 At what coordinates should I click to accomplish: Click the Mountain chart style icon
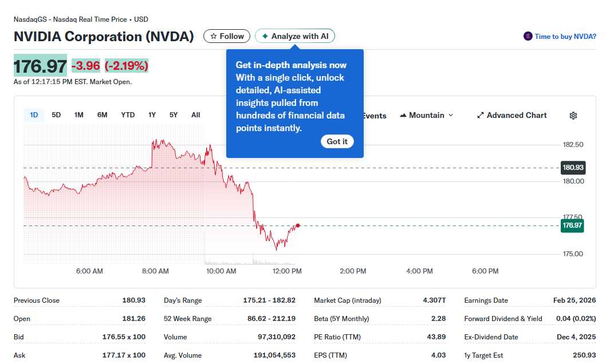point(404,116)
